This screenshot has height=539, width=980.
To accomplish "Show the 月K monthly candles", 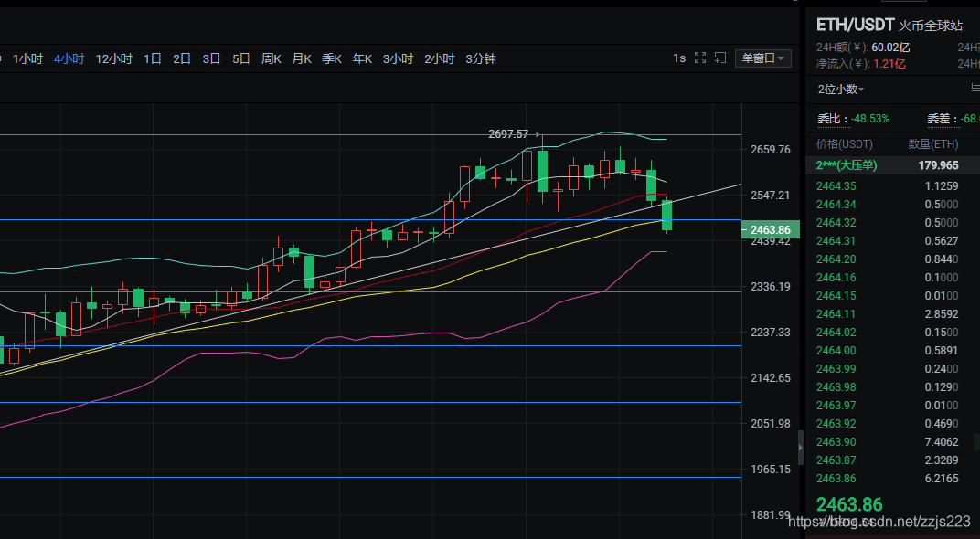I will click(302, 58).
